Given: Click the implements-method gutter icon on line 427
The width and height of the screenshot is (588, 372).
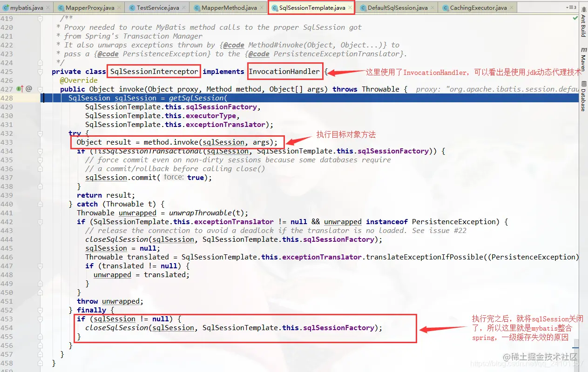Looking at the screenshot, I should pyautogui.click(x=20, y=89).
